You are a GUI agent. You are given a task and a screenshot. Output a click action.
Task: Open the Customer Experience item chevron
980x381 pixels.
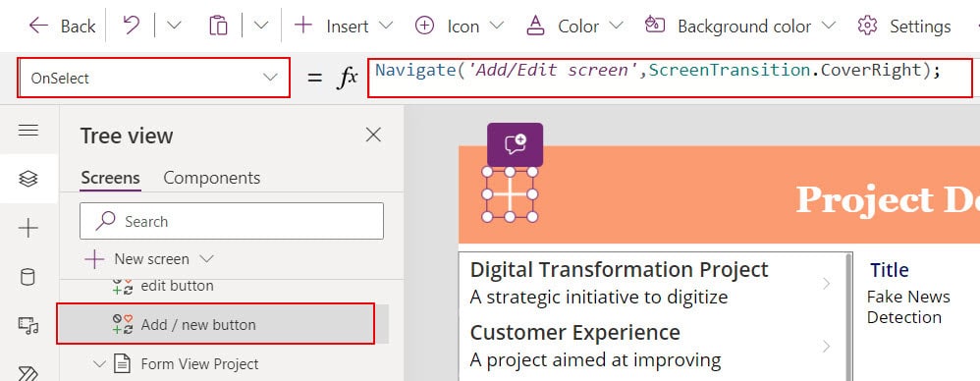(x=826, y=346)
